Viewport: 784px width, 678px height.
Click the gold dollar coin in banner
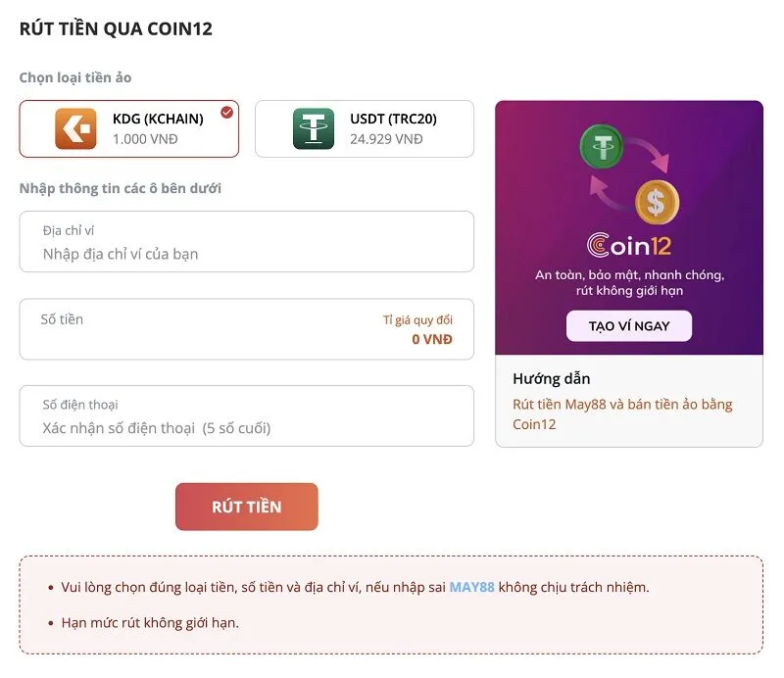(x=656, y=203)
